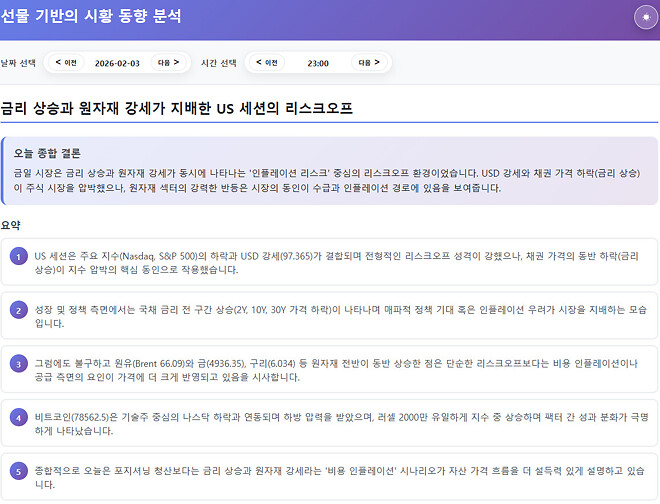
Task: Click the 요약 section heading
Action: click(11, 225)
